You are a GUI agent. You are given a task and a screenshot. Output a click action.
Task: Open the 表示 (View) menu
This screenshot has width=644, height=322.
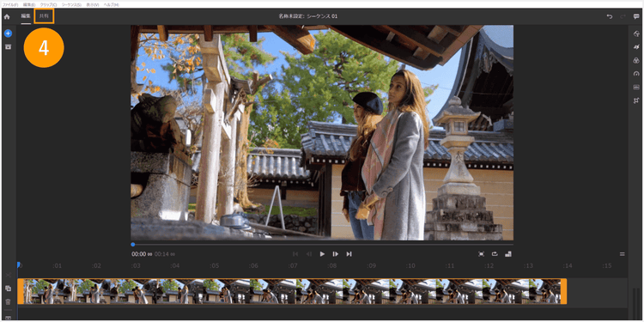point(93,4)
